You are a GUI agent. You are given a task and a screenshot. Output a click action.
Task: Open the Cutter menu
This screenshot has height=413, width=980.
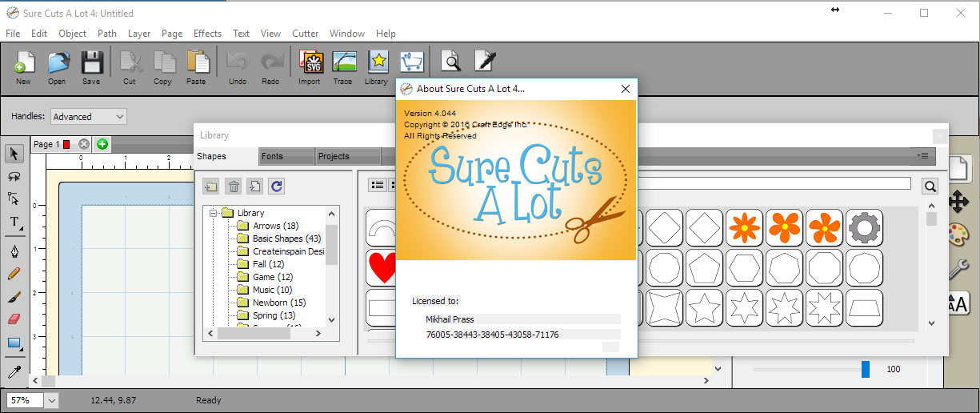[x=306, y=34]
